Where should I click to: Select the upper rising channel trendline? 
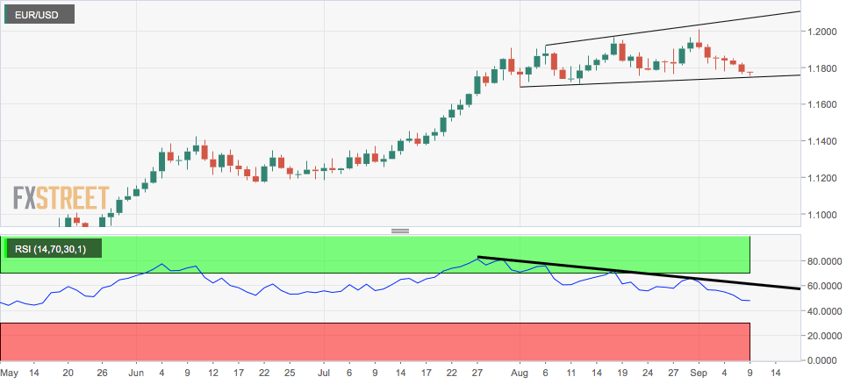coord(672,28)
